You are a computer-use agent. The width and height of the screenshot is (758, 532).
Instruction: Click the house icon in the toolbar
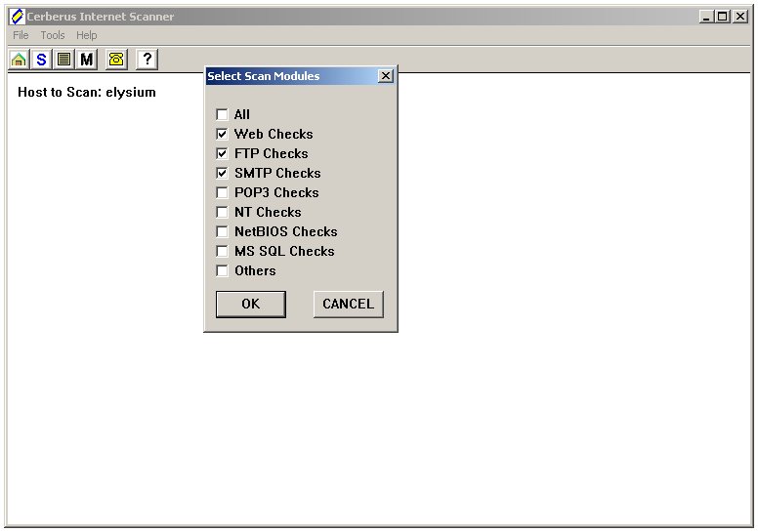[19, 60]
